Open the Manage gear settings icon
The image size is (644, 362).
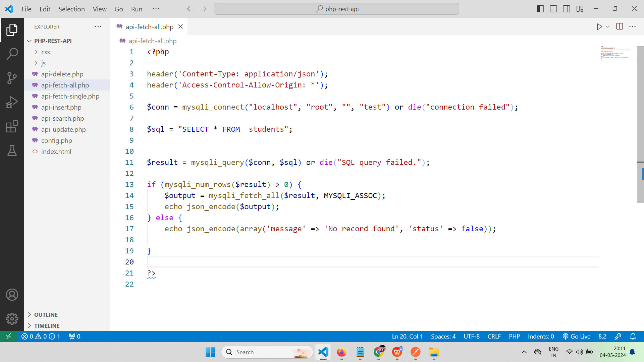(x=12, y=319)
